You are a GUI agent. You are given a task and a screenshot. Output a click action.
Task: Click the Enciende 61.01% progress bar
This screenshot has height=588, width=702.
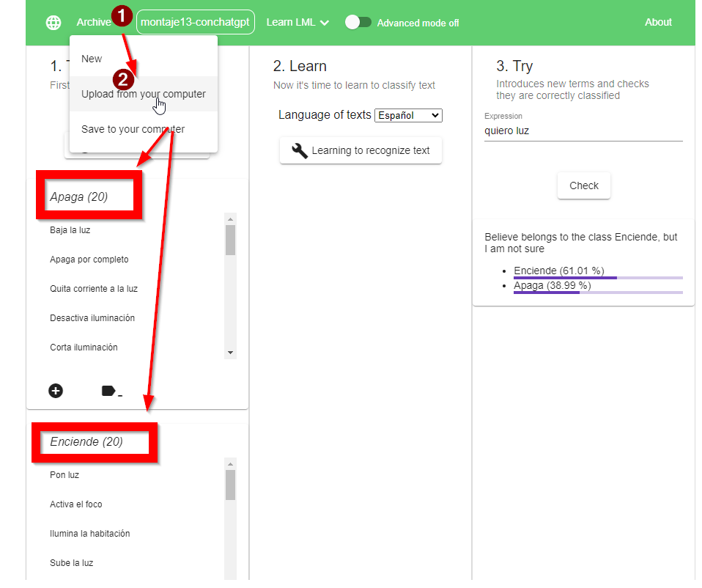pyautogui.click(x=597, y=278)
